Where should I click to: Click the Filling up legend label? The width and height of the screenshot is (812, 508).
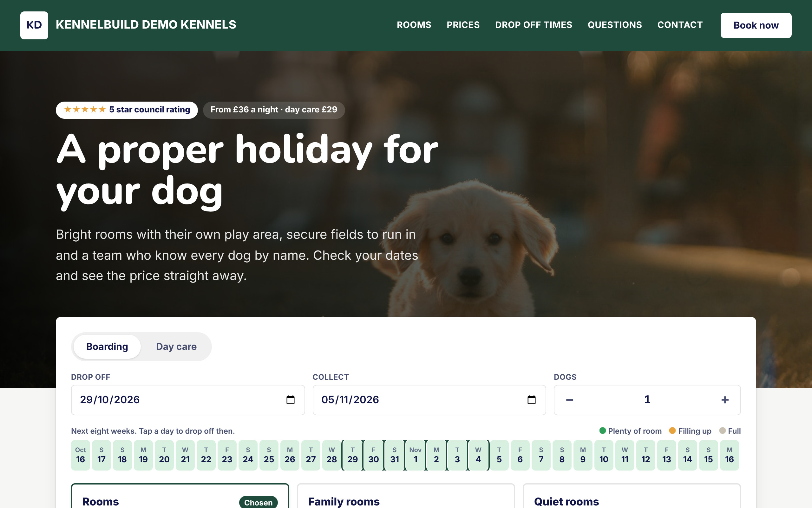[x=690, y=431]
